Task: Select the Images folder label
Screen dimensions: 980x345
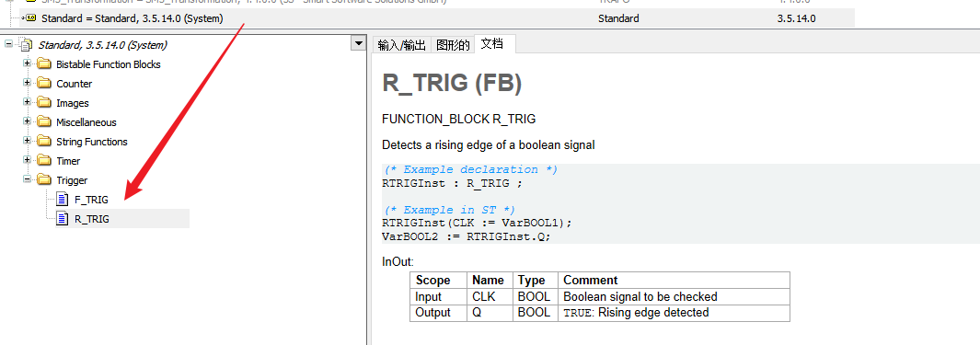Action: click(73, 103)
